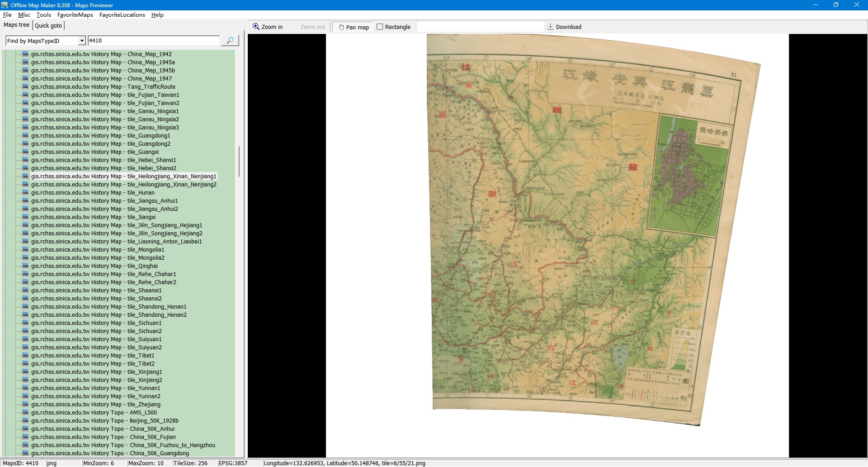Click the maps tree vertical scrollbar thumb
This screenshot has width=868, height=467.
(x=239, y=161)
